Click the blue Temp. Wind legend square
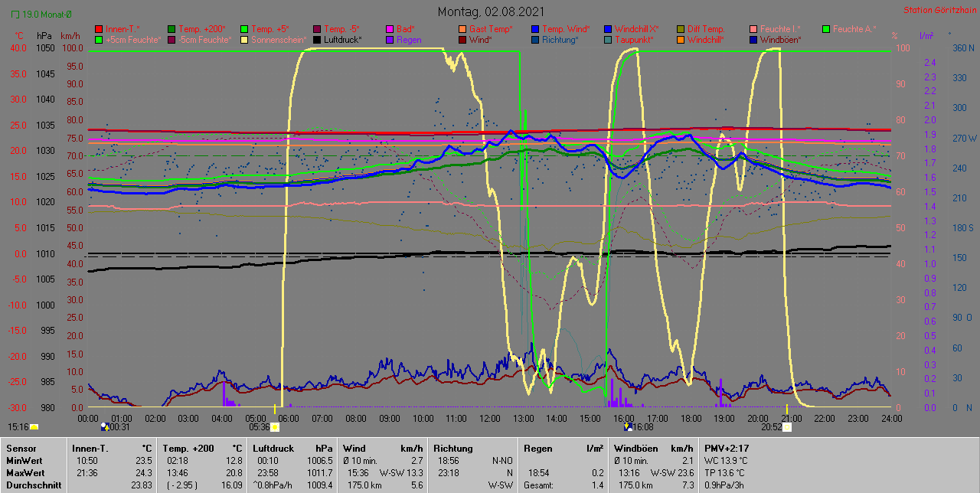 pos(534,29)
